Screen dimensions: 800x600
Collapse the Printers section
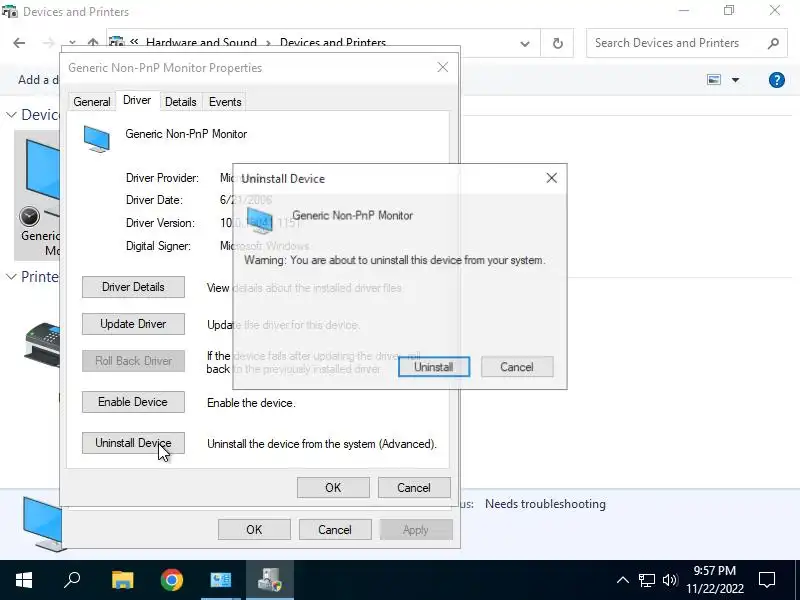click(11, 277)
